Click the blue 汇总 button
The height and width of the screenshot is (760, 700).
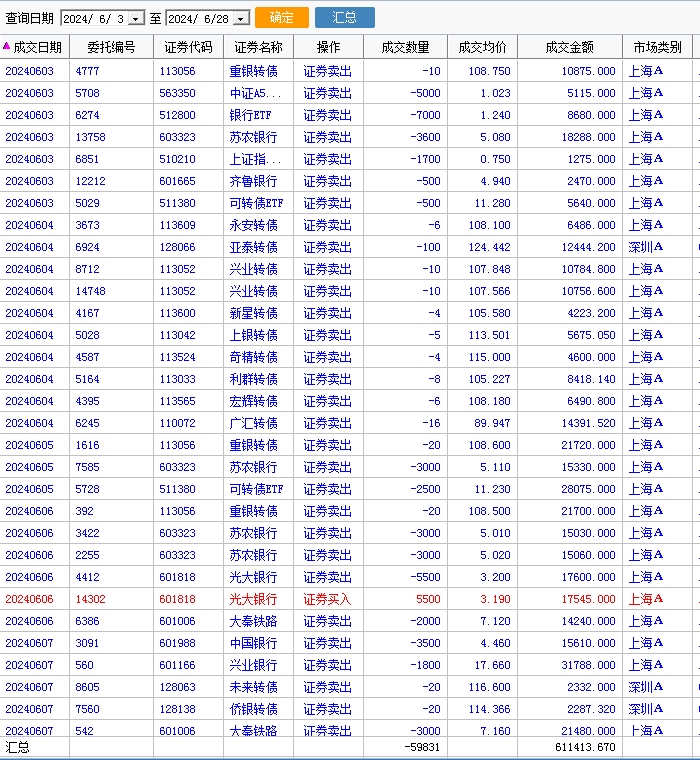345,17
